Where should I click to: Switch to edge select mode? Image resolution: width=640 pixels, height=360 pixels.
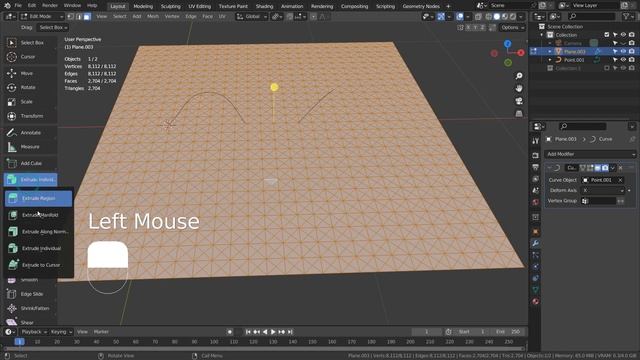point(79,17)
